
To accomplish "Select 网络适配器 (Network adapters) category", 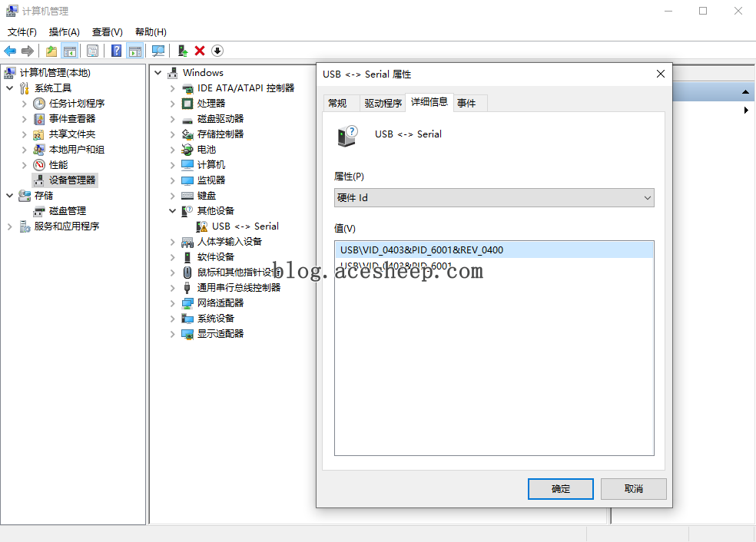I will click(220, 303).
